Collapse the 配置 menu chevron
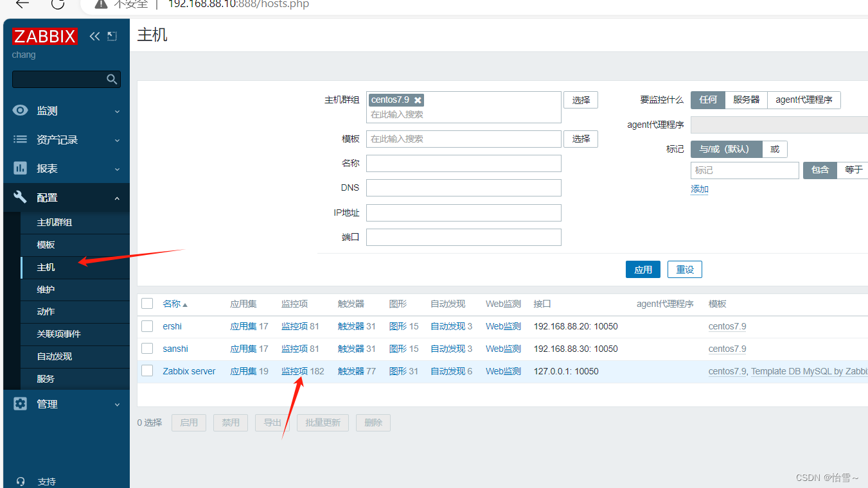This screenshot has height=488, width=868. coord(117,198)
